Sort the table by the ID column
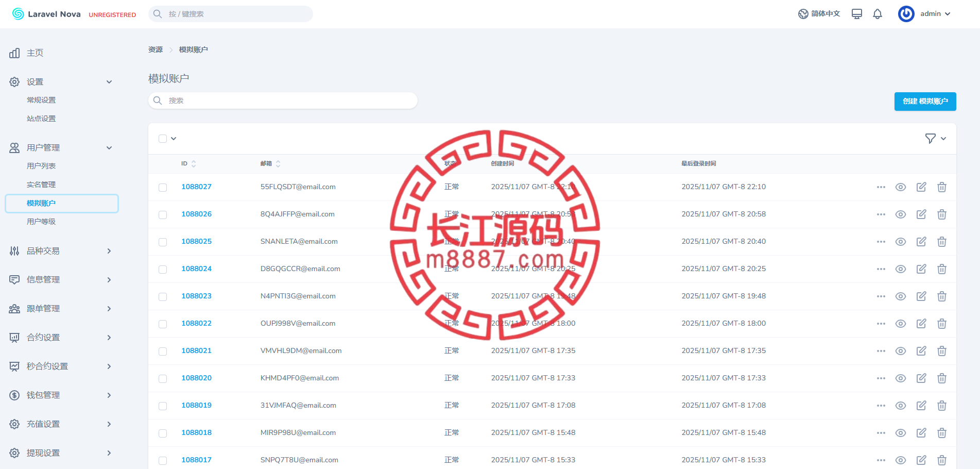Image resolution: width=980 pixels, height=469 pixels. click(x=188, y=164)
